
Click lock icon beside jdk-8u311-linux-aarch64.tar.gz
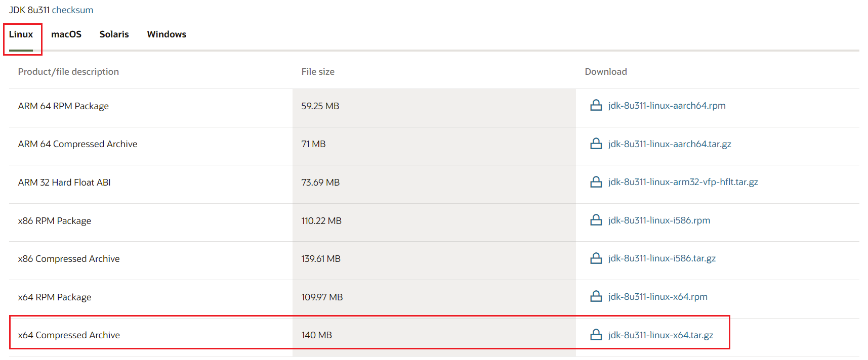(596, 144)
